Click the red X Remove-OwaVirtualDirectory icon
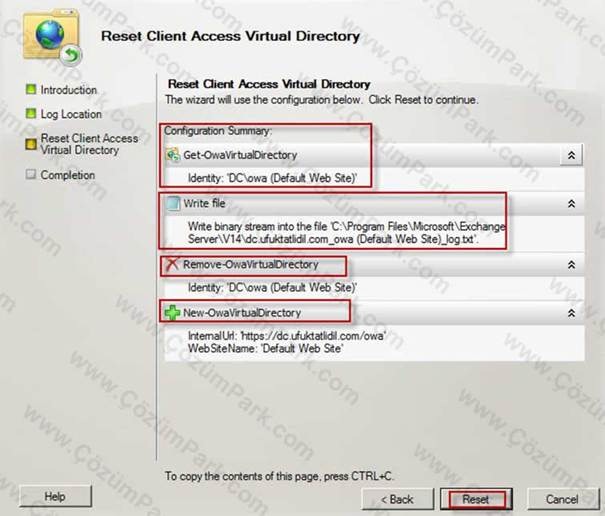Screen dimensions: 605x516 pos(172,265)
